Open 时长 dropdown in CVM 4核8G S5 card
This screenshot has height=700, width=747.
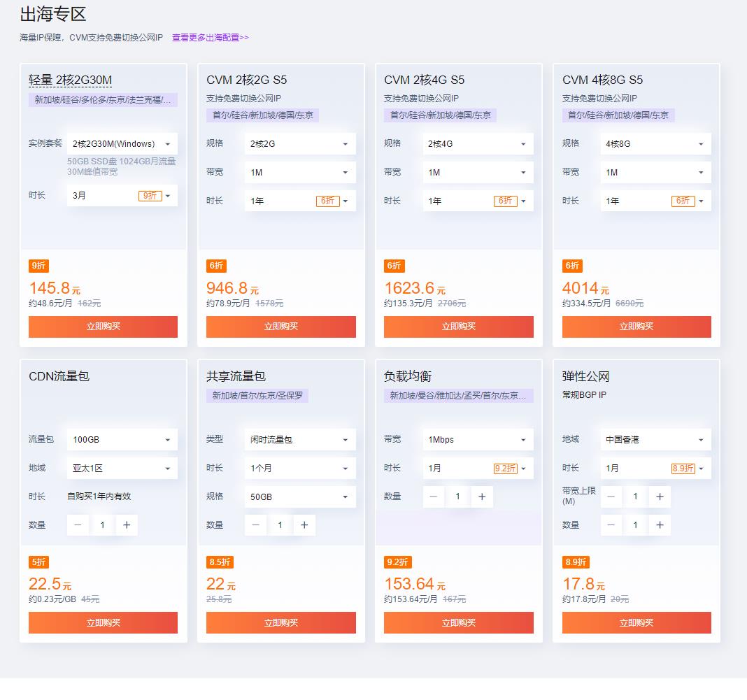point(655,201)
